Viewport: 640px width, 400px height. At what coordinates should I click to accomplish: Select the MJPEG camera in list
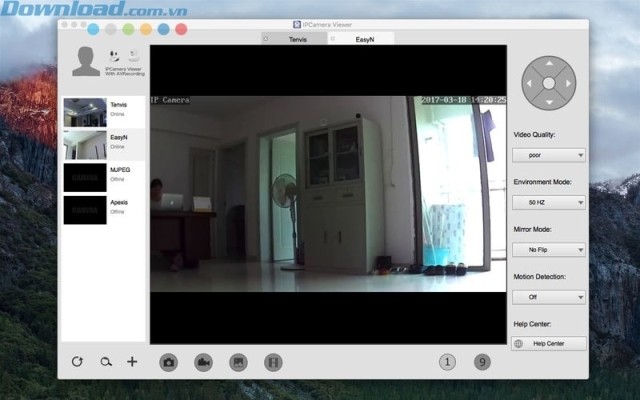[103, 176]
